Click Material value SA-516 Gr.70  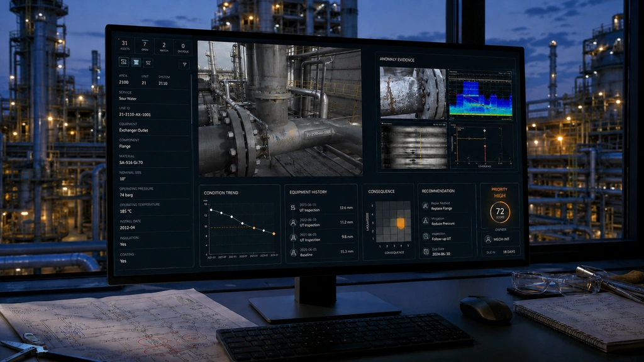tap(131, 162)
